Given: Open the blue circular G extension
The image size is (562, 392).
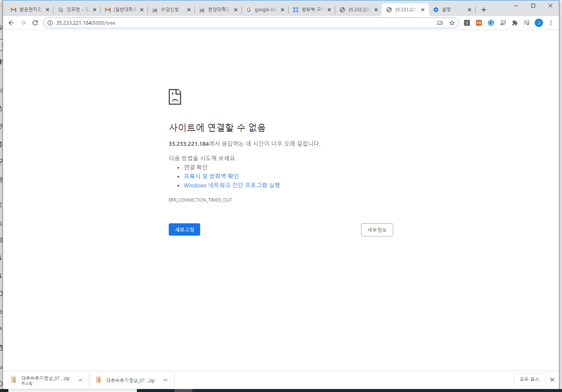Looking at the screenshot, I should 491,23.
